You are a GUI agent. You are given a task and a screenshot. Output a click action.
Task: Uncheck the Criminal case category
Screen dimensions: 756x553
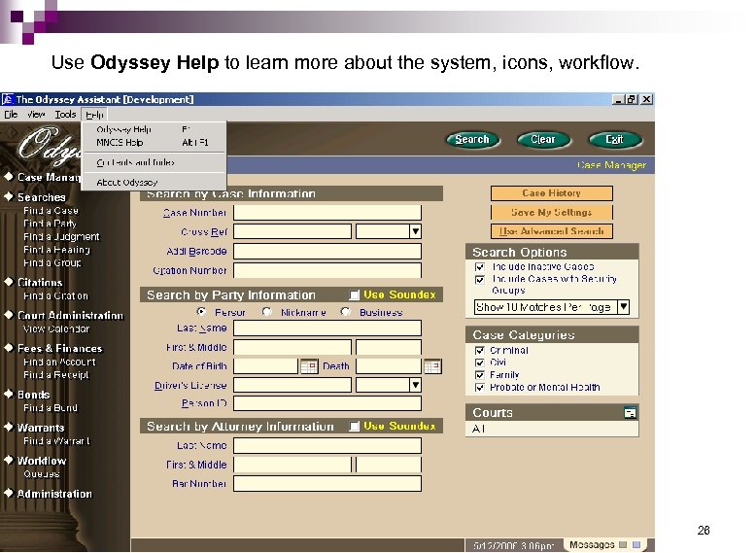(480, 351)
